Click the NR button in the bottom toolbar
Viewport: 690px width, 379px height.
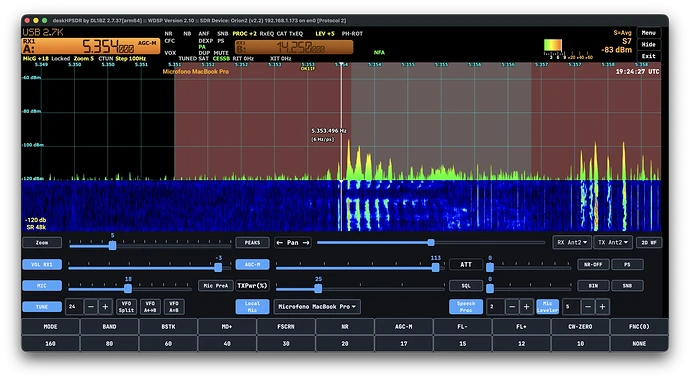(345, 327)
